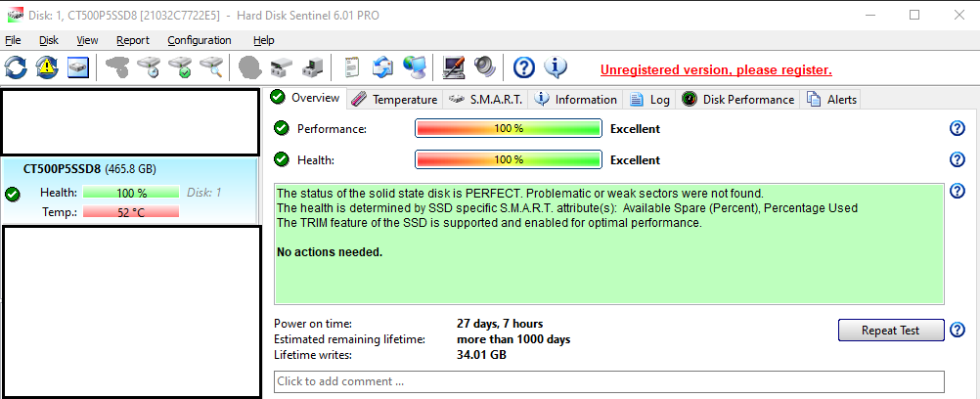Open help for the Performance row

(958, 128)
